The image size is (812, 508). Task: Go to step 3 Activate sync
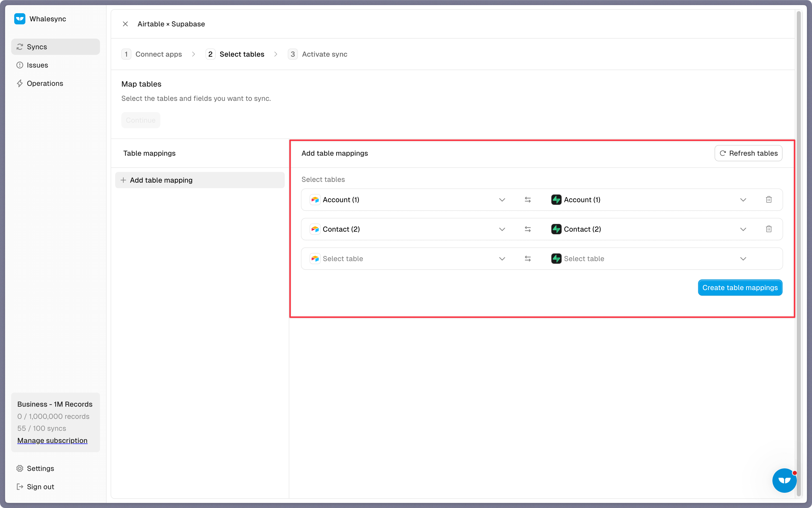(x=318, y=54)
